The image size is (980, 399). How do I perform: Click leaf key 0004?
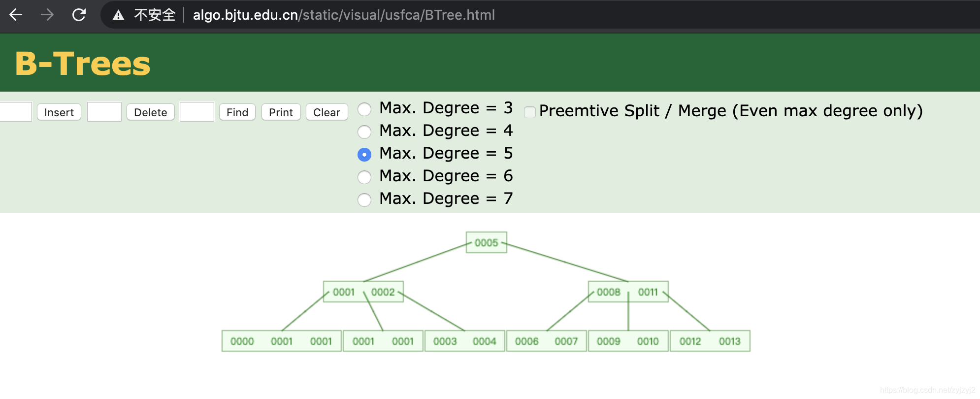pos(485,341)
